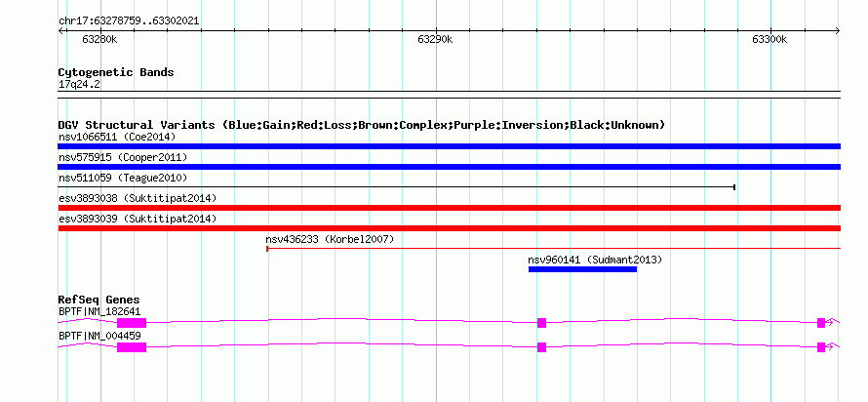Open the nsv436233 (Korbel2007) variant label
The width and height of the screenshot is (868, 402).
(x=330, y=239)
